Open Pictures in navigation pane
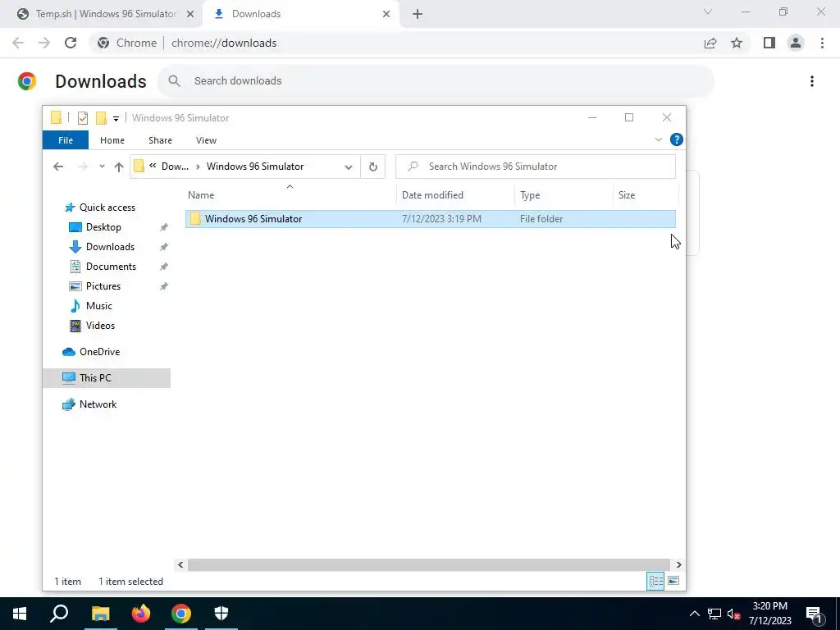840x630 pixels. tap(103, 286)
